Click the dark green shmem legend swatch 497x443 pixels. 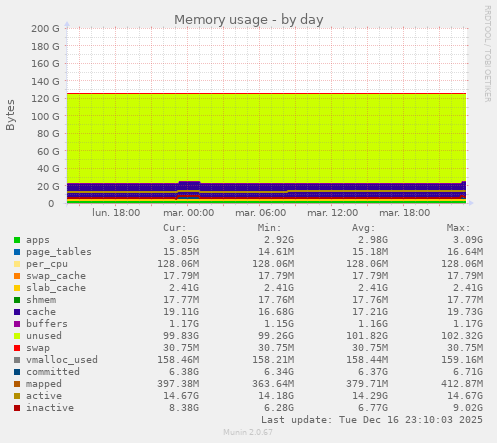pos(17,300)
